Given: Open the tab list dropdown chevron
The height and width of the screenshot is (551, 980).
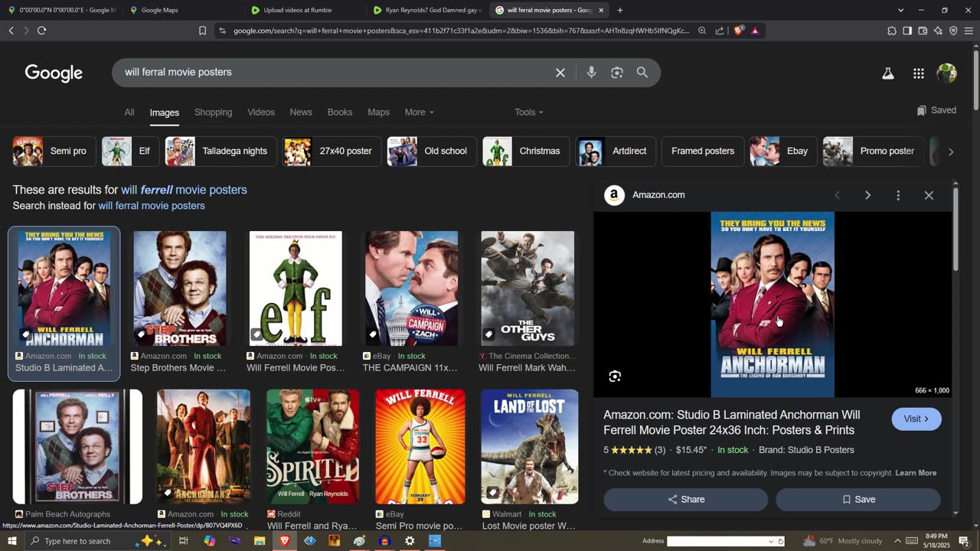Looking at the screenshot, I should [x=900, y=10].
